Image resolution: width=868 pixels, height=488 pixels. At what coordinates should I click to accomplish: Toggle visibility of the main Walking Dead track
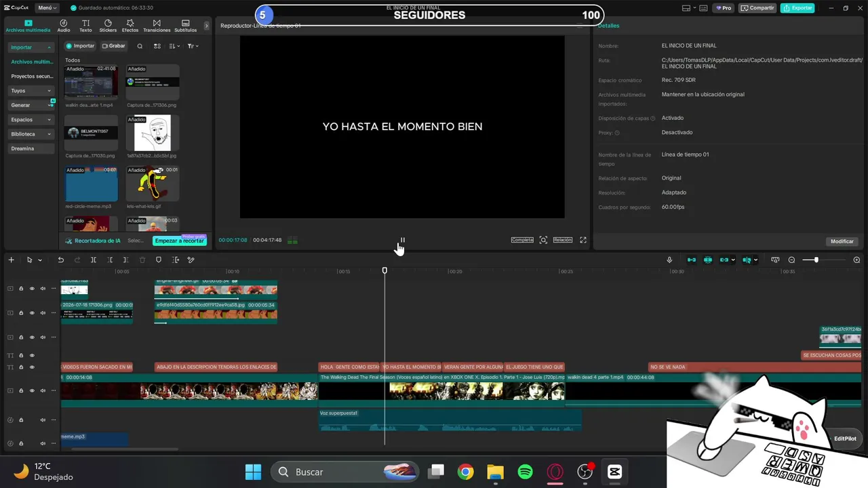pyautogui.click(x=31, y=391)
